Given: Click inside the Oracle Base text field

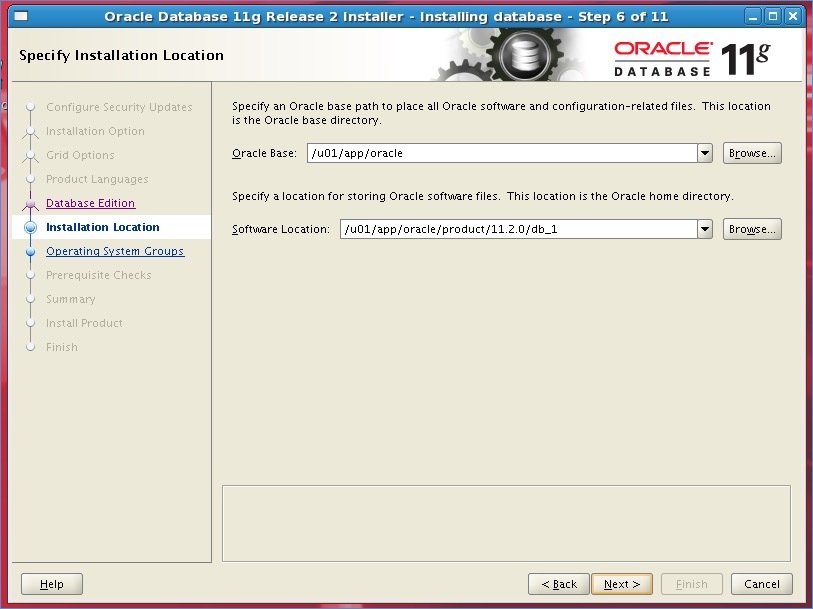Looking at the screenshot, I should (501, 153).
